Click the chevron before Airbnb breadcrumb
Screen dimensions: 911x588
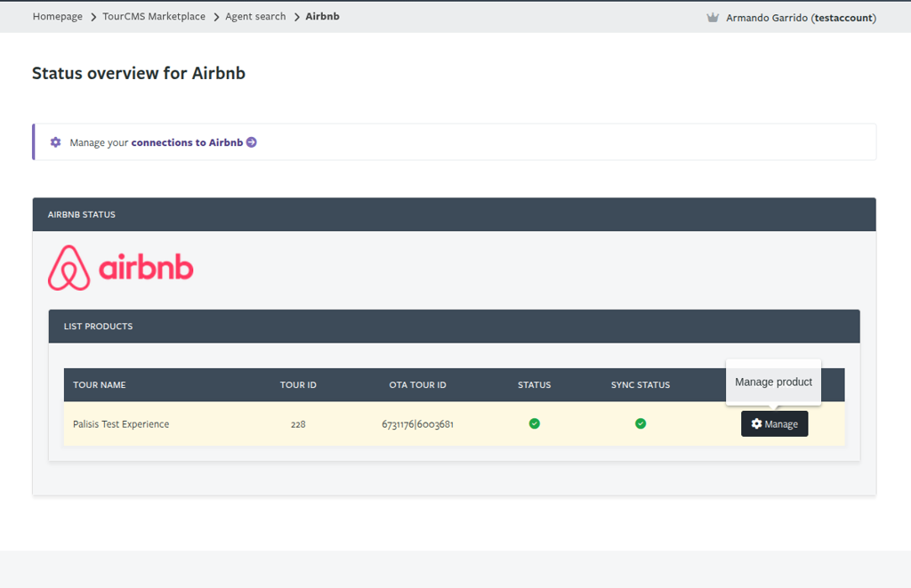[x=297, y=18]
